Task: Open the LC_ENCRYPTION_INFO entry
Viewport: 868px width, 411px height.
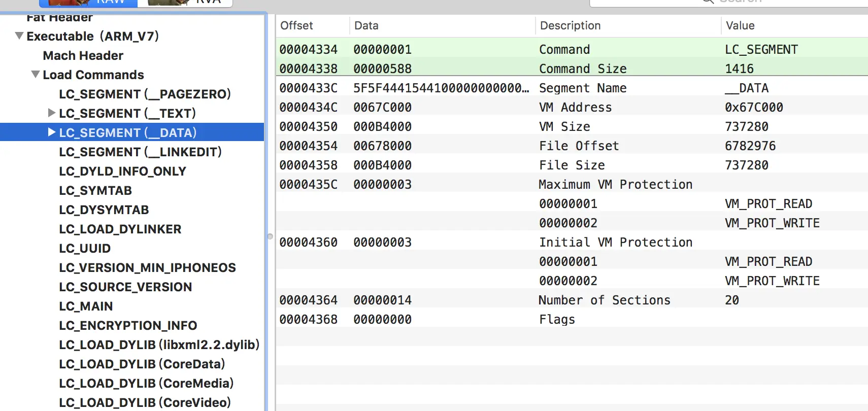Action: click(128, 325)
